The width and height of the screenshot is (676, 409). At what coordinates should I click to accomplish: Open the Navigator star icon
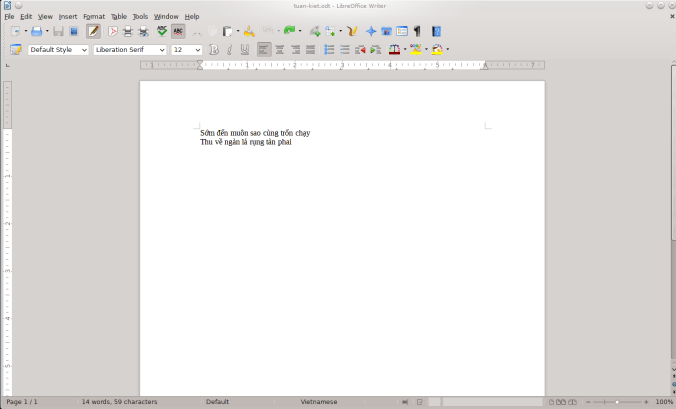[x=371, y=32]
